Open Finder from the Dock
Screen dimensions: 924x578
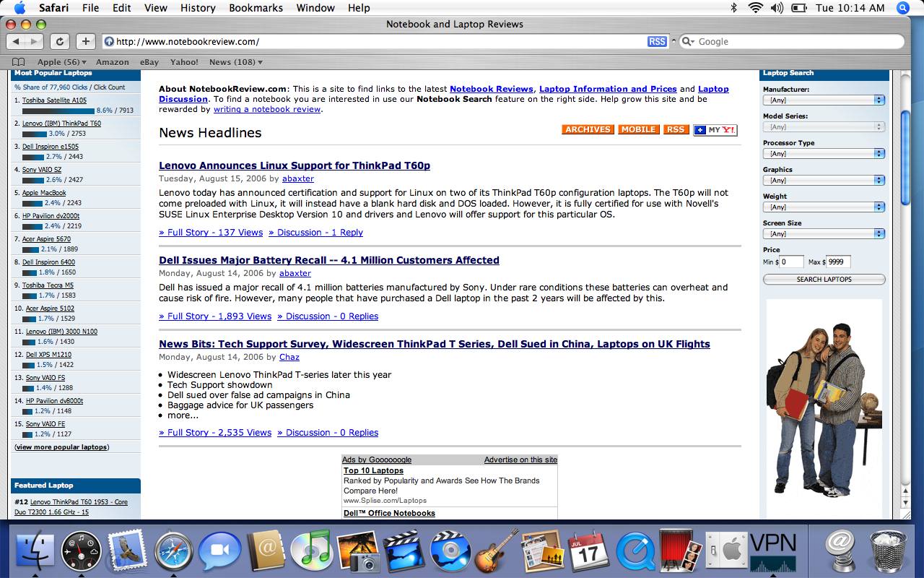click(34, 551)
